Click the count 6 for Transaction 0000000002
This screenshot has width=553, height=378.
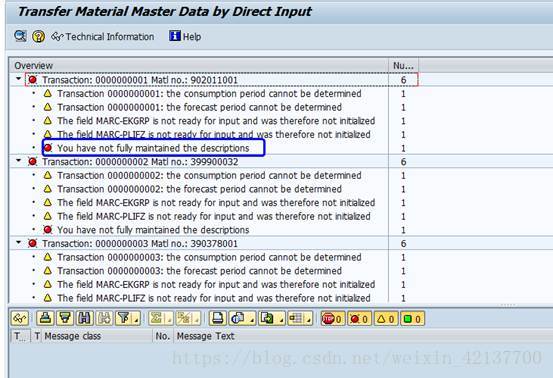coord(403,162)
